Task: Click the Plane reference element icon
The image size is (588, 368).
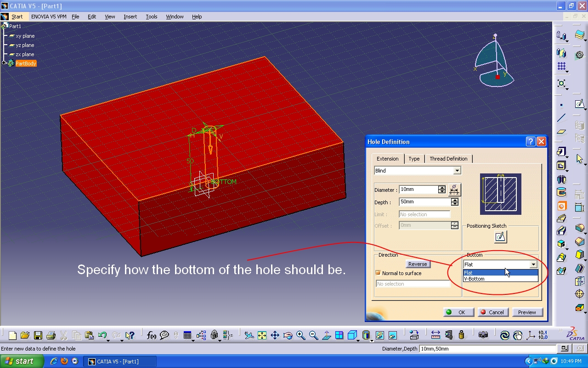Action: (x=561, y=132)
